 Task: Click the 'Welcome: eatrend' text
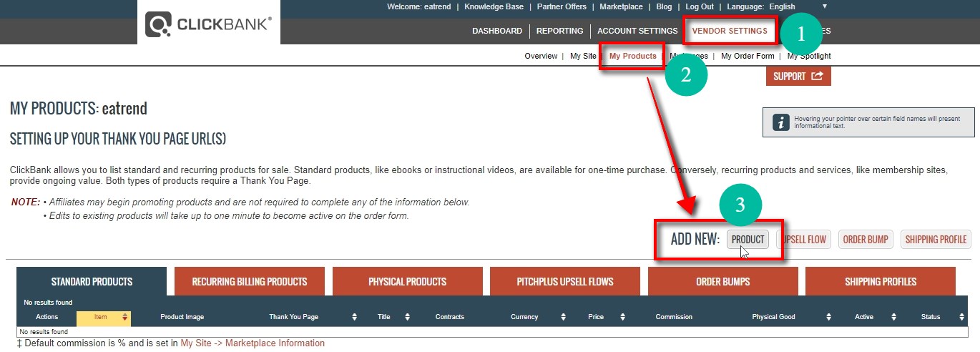coord(418,6)
